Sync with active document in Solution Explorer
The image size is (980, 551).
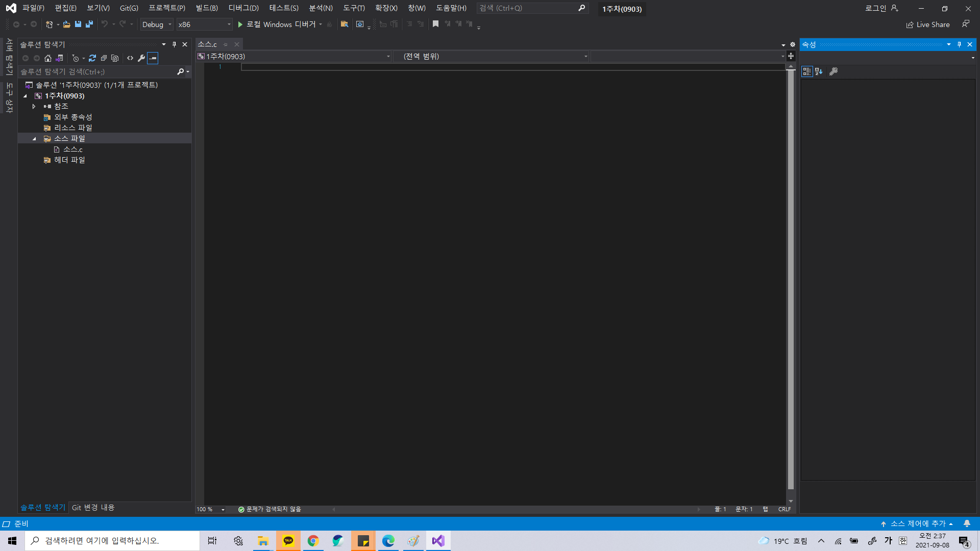tap(92, 58)
